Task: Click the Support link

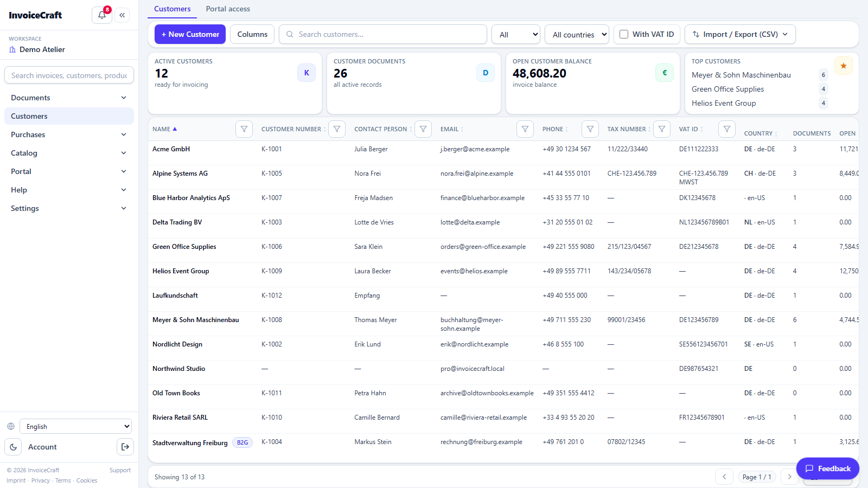Action: (x=120, y=470)
